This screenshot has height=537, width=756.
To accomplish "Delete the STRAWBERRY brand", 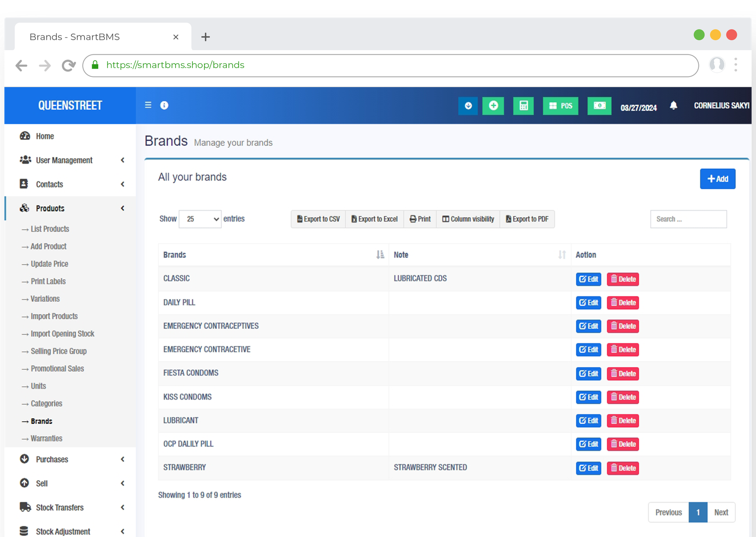I will [623, 468].
